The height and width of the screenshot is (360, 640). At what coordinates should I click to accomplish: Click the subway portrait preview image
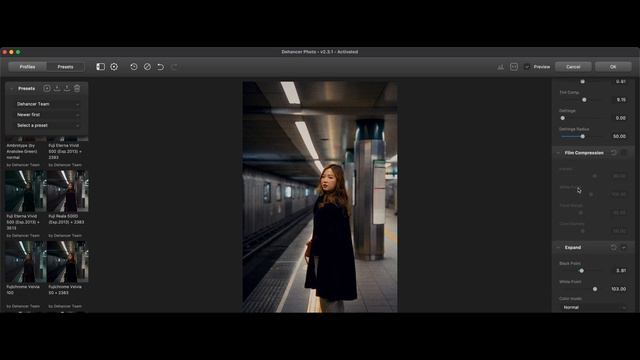click(320, 197)
